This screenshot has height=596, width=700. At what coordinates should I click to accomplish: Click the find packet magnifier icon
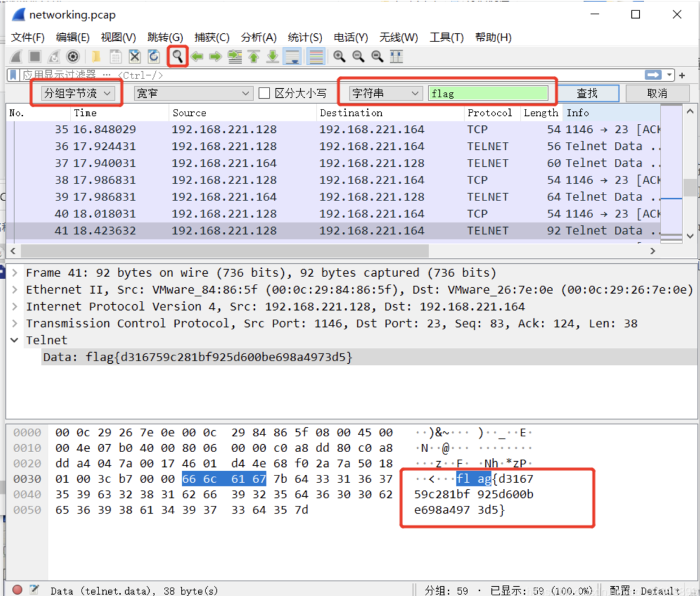tap(178, 56)
